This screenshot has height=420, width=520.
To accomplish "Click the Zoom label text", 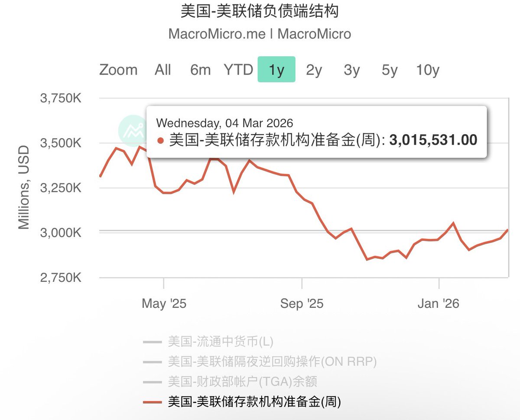I will pos(118,70).
